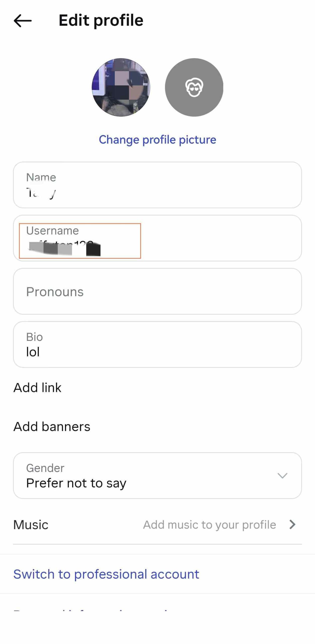Switch to professional account

pyautogui.click(x=106, y=574)
